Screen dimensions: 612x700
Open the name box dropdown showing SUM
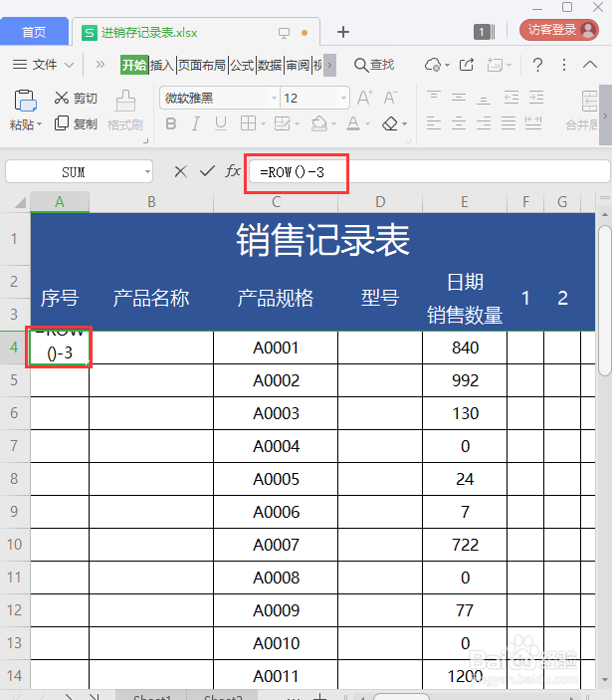click(x=147, y=172)
